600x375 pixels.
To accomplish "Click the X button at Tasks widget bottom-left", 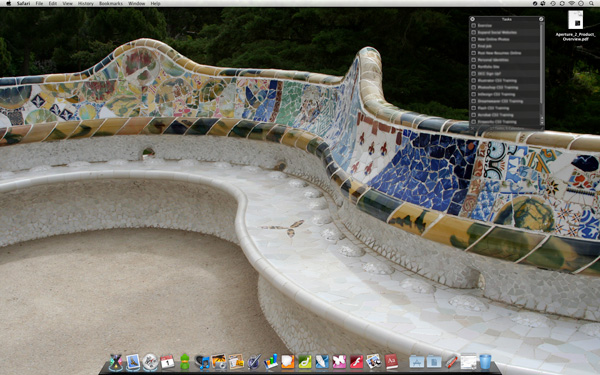I will (x=472, y=128).
